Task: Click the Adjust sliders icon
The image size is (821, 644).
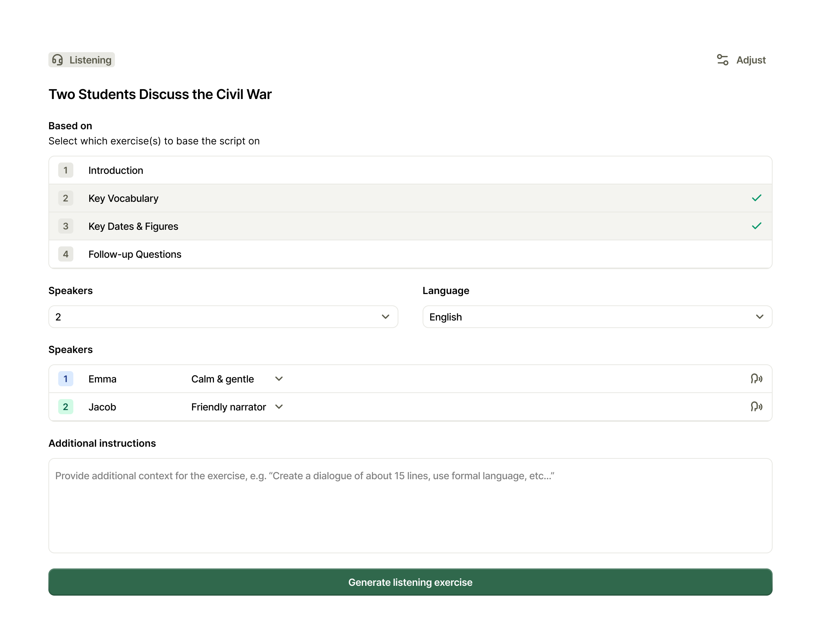Action: (722, 60)
